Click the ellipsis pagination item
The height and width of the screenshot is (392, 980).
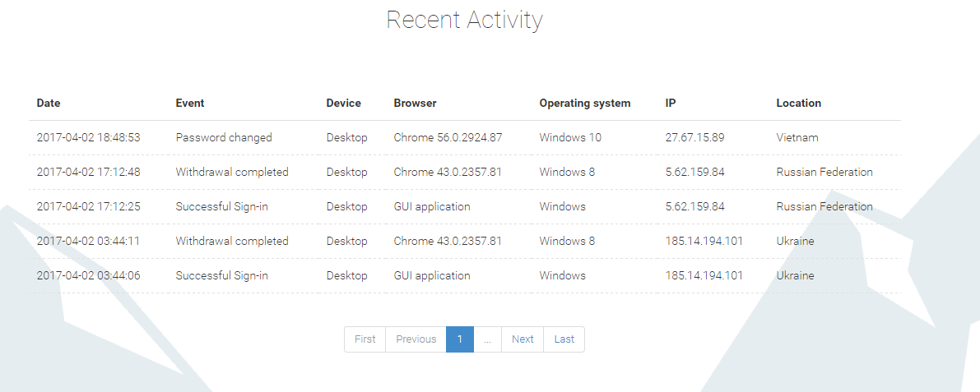tap(487, 339)
